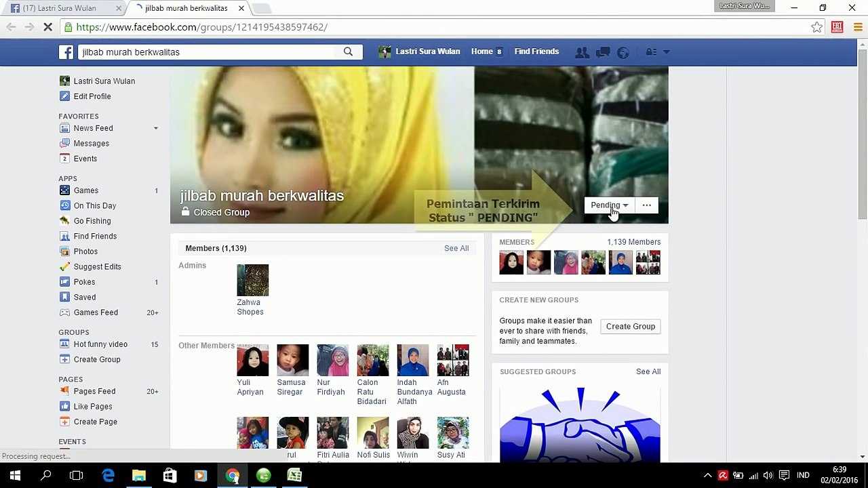
Task: Open the friend requests icon
Action: tap(582, 52)
